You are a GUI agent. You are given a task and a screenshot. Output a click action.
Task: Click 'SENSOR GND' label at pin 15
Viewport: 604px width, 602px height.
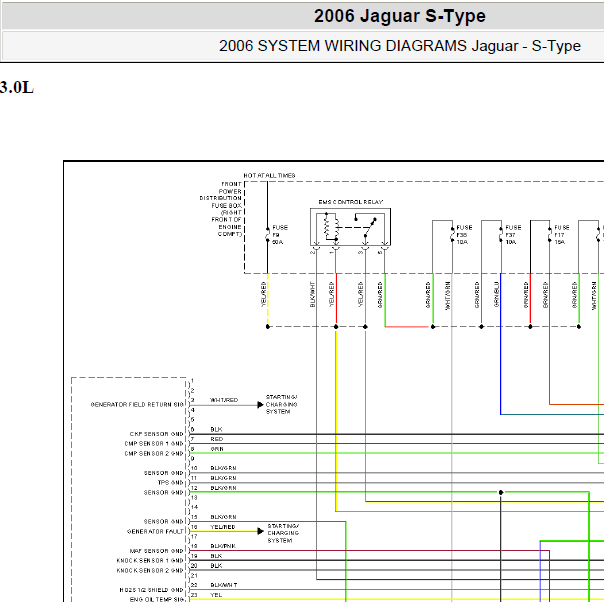click(164, 522)
